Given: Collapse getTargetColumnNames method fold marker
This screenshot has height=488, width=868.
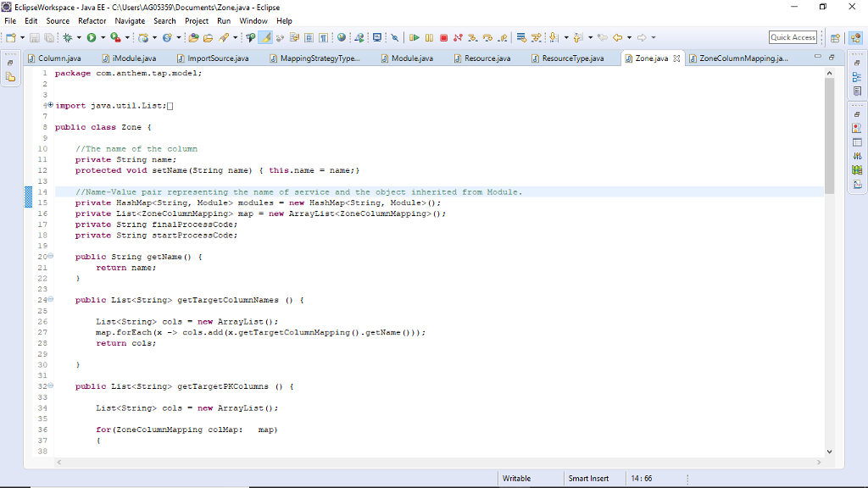Looking at the screenshot, I should 50,299.
